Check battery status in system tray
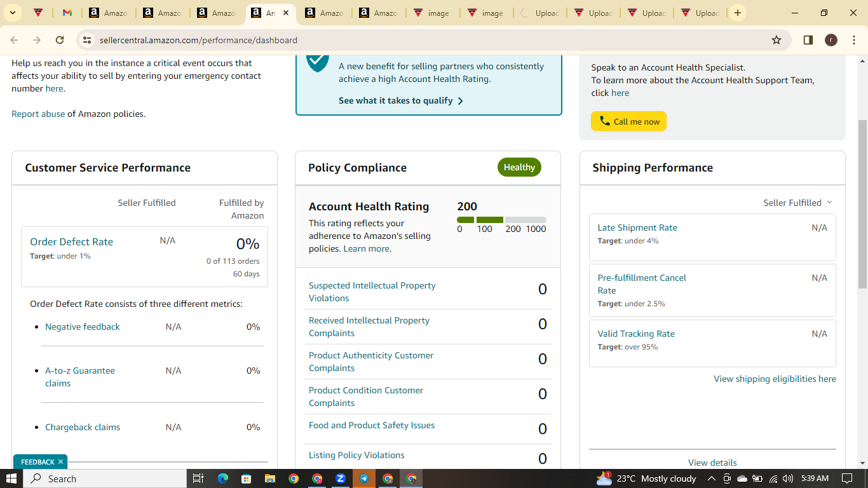Image resolution: width=868 pixels, height=488 pixels. point(757,478)
